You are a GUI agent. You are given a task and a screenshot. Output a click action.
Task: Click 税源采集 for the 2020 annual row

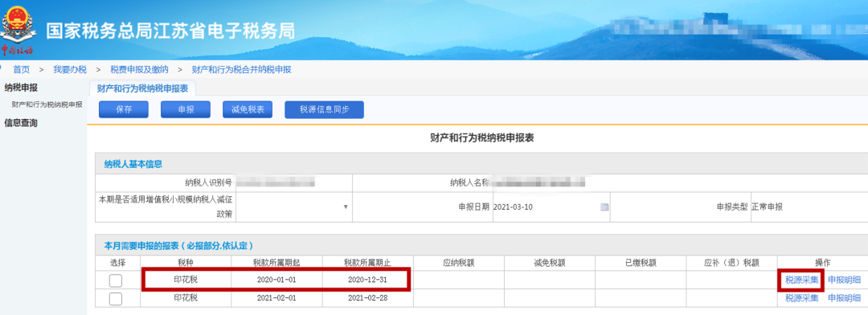pos(801,280)
